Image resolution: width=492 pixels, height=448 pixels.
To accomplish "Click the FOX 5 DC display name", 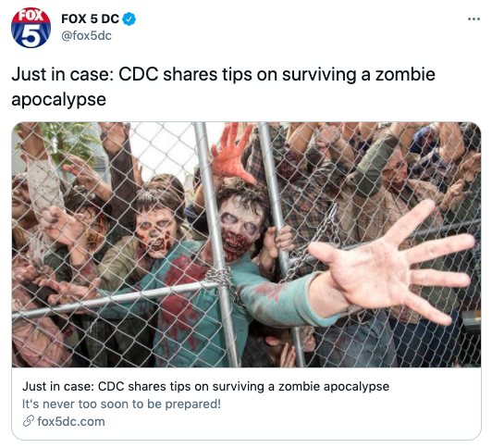I will [90, 19].
